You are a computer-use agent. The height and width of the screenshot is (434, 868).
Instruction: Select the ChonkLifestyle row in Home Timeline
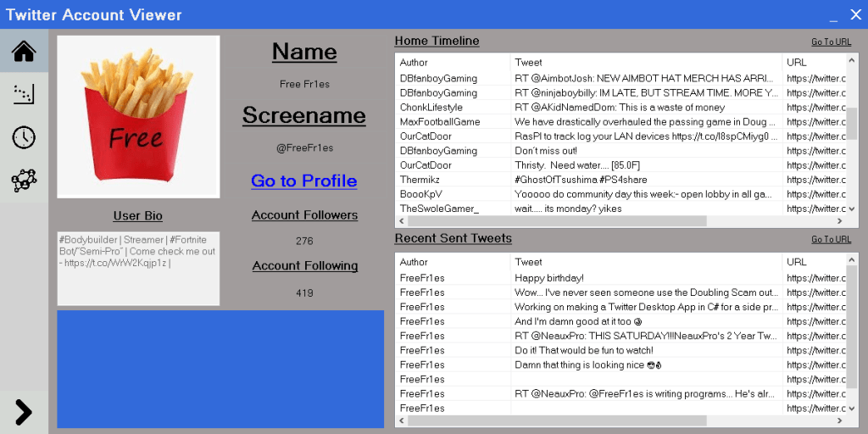[x=593, y=108]
